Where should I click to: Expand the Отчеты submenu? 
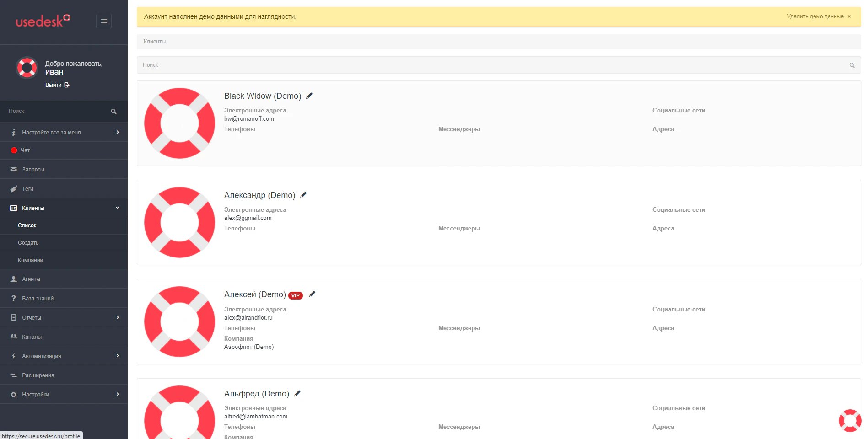(64, 317)
